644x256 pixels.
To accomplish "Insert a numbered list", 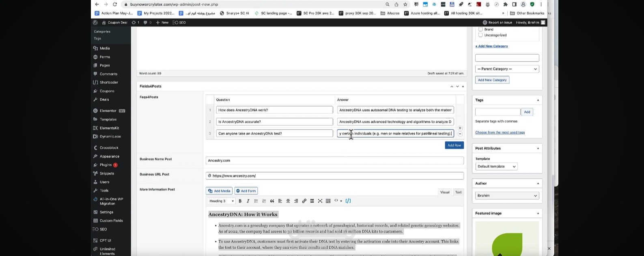I will [264, 201].
